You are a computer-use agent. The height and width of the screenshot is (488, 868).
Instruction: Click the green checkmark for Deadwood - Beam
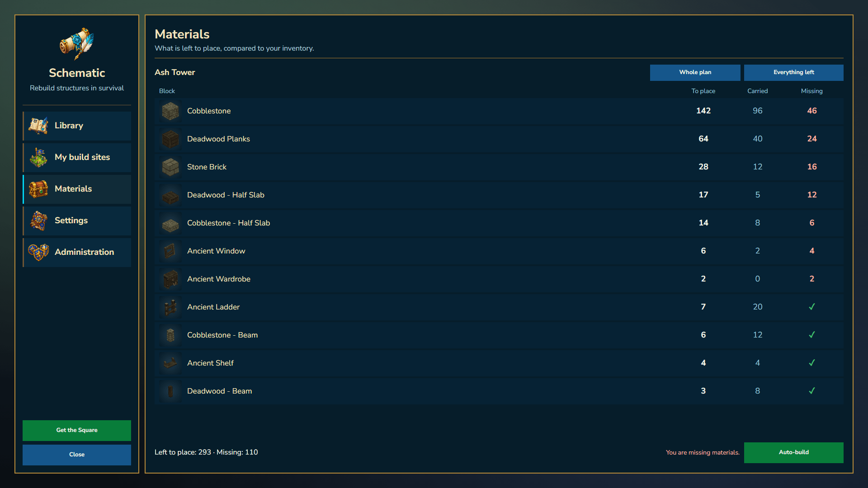pyautogui.click(x=812, y=391)
